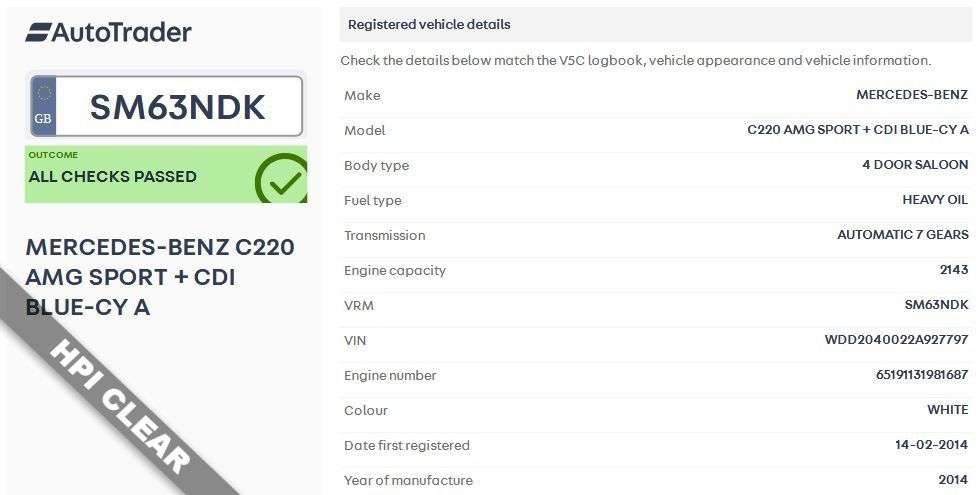Select the Registered vehicle details header
The height and width of the screenshot is (495, 980).
[x=429, y=24]
